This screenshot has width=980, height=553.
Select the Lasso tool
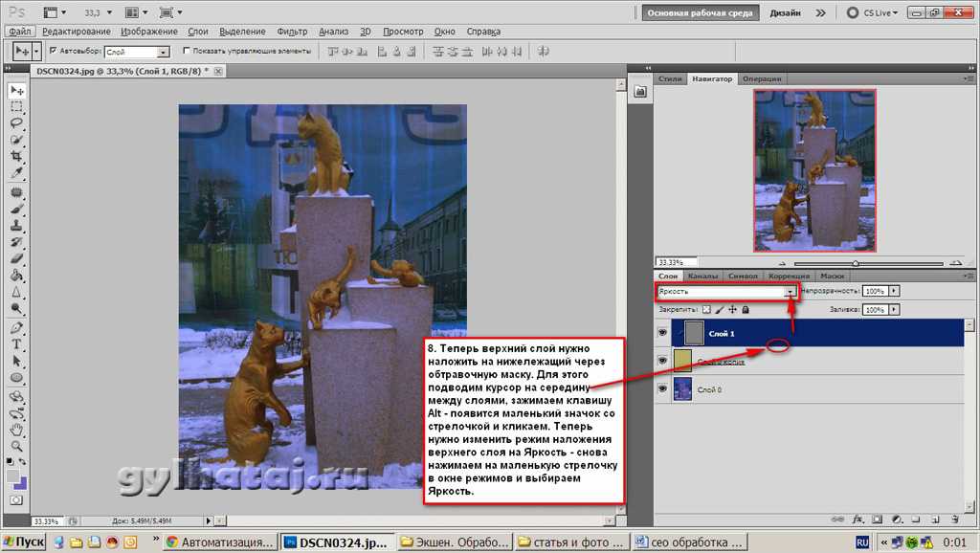coord(16,123)
